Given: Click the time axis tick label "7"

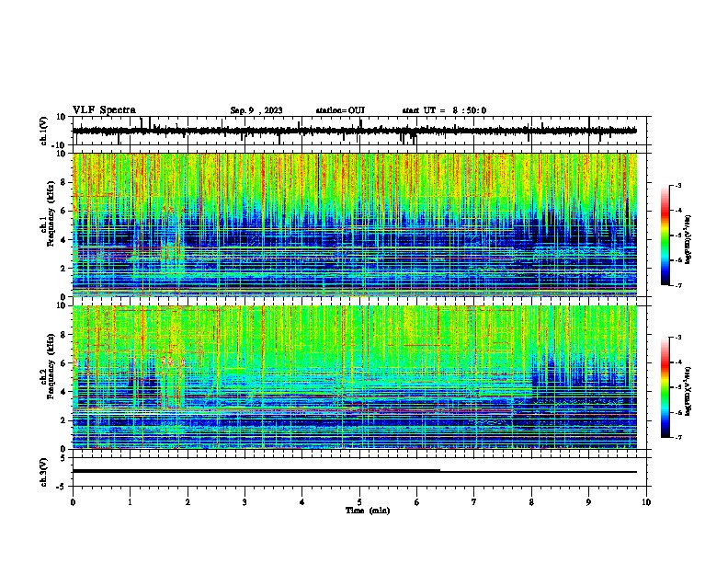Looking at the screenshot, I should click(x=474, y=502).
